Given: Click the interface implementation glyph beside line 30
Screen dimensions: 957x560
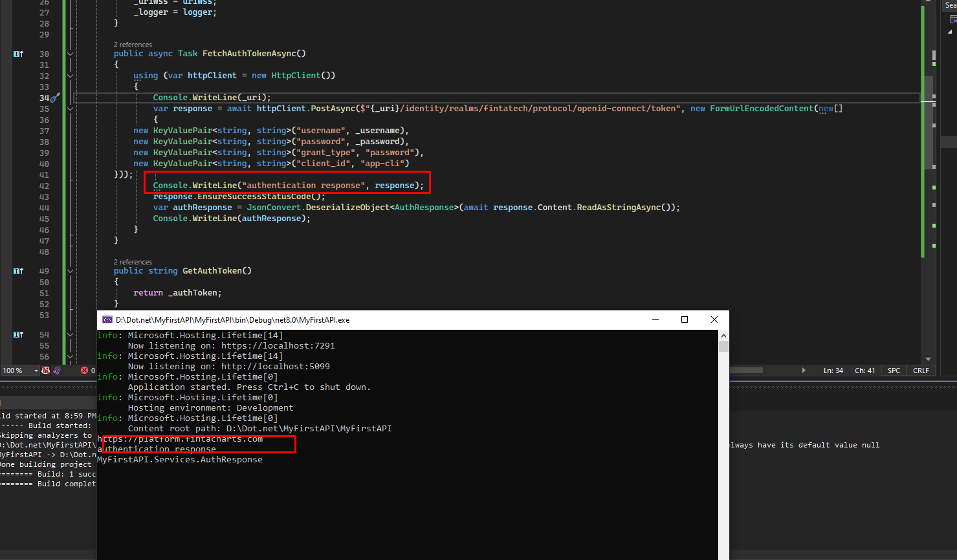Looking at the screenshot, I should coord(18,54).
